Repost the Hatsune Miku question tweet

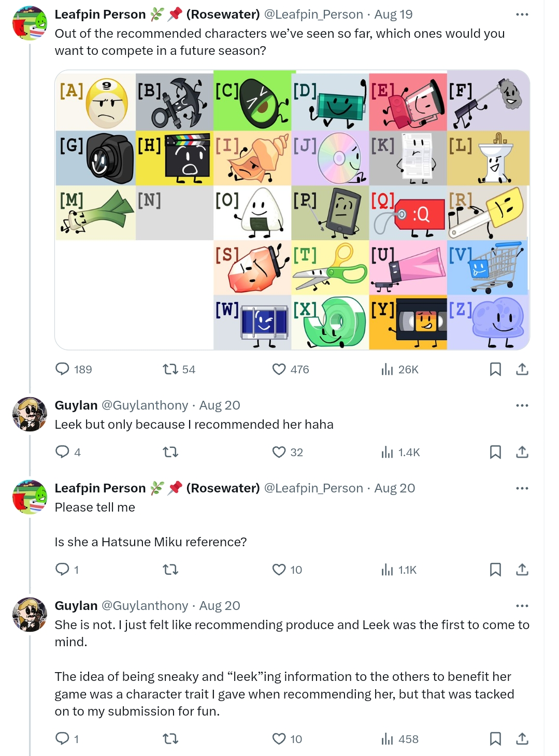pyautogui.click(x=170, y=570)
